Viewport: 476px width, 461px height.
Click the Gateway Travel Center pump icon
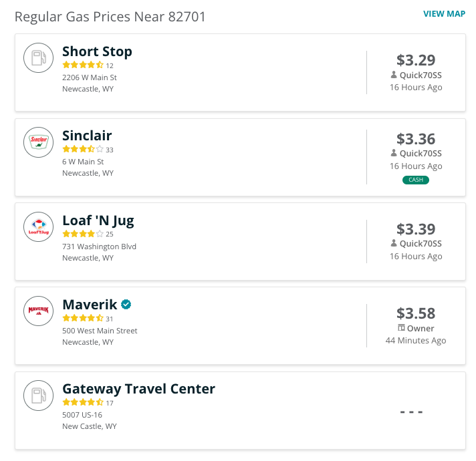(39, 396)
